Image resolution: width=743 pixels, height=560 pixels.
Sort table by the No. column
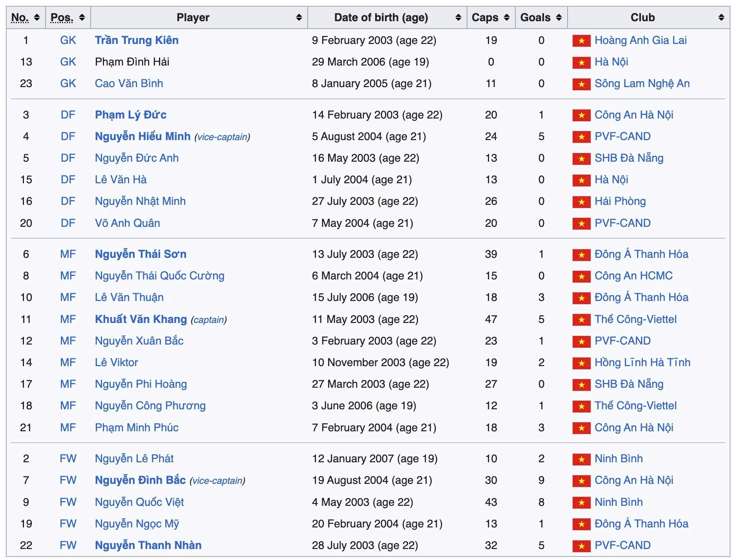37,17
